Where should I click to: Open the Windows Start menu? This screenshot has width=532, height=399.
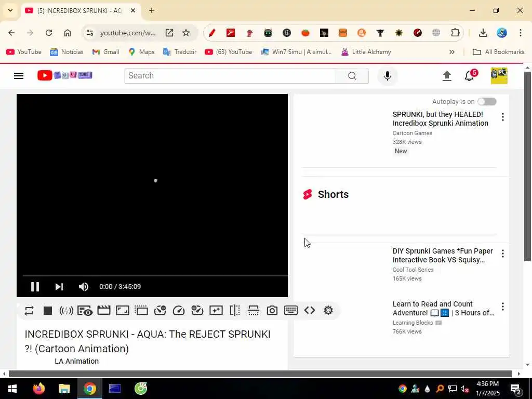tap(12, 389)
